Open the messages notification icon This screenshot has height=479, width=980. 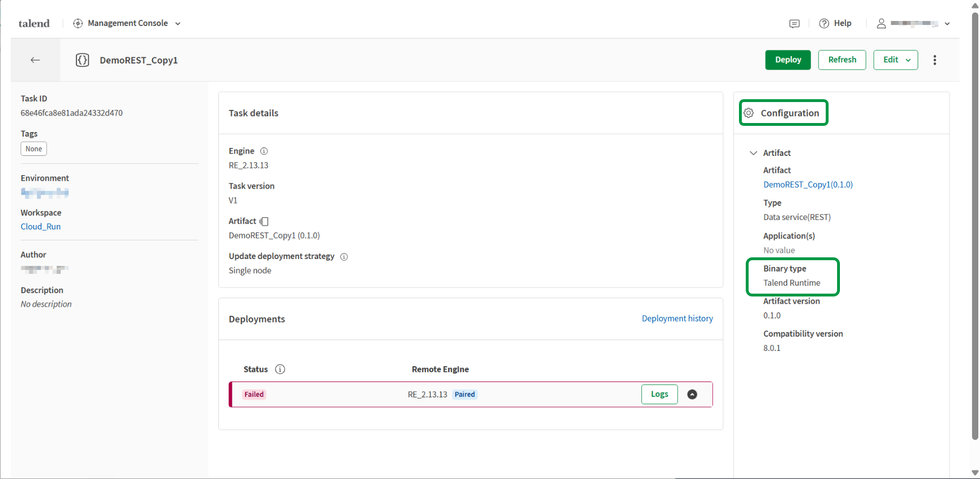point(795,23)
